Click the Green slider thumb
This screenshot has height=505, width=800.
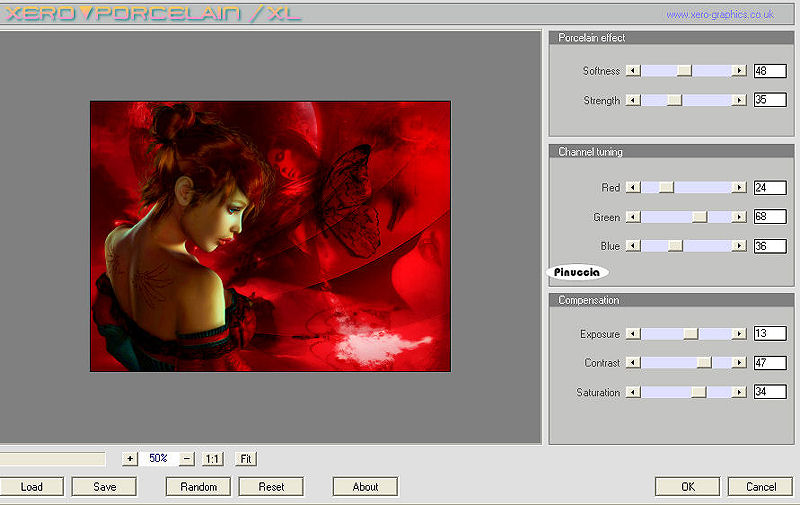(x=699, y=217)
